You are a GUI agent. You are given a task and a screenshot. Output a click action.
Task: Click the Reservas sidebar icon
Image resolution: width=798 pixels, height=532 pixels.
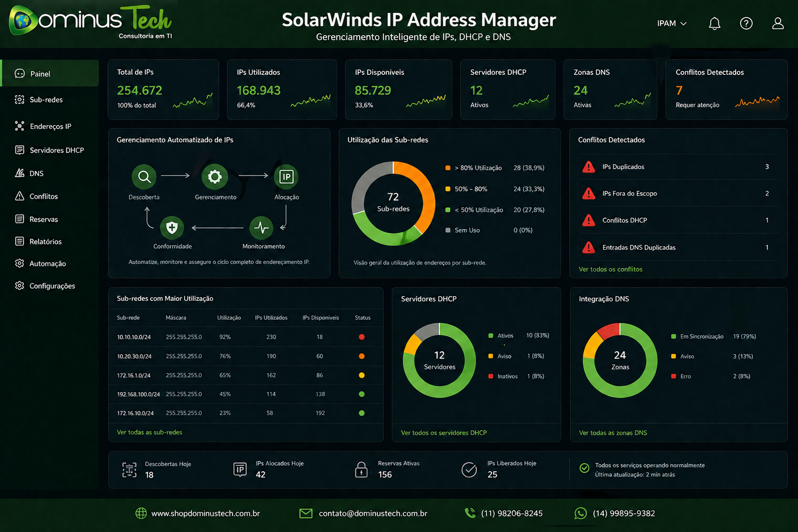(20, 219)
